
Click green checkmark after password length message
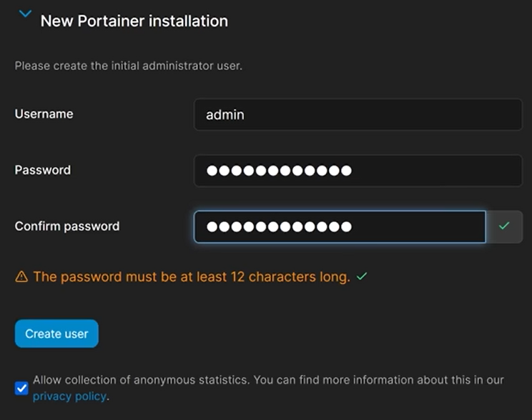click(361, 276)
